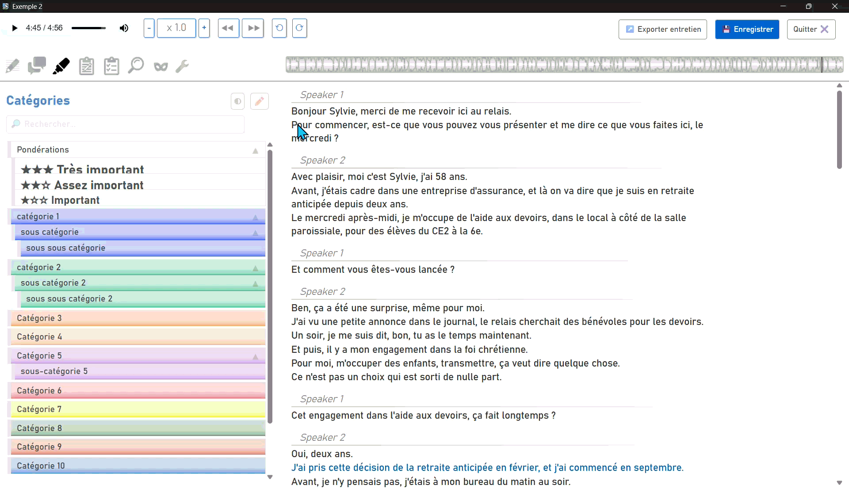
Task: Increase playback speed with plus button
Action: click(204, 28)
